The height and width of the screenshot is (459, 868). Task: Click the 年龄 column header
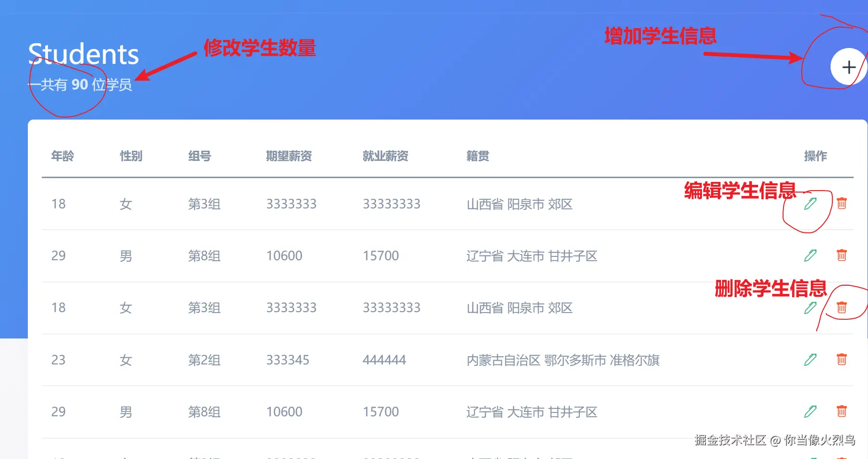62,156
